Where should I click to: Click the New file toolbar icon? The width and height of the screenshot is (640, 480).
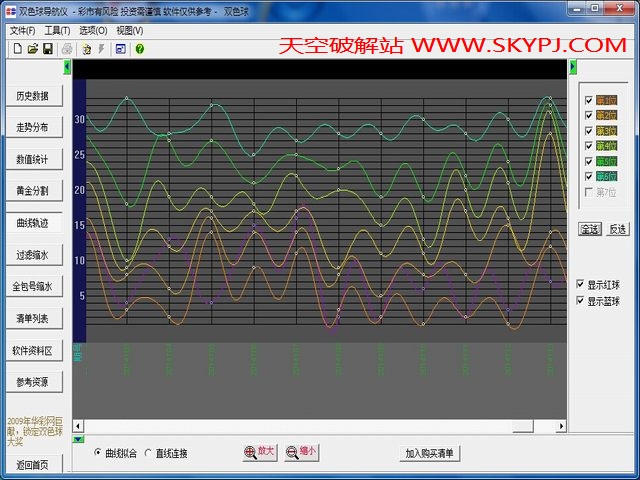click(17, 48)
